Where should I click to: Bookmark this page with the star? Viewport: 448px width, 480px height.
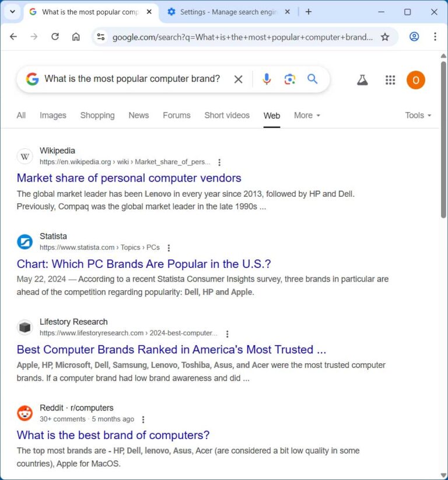pos(385,37)
